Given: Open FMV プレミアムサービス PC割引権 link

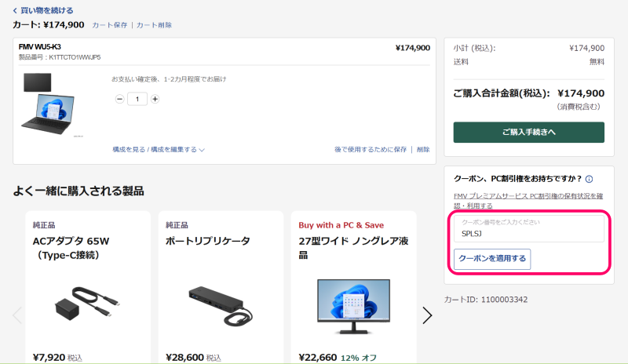Looking at the screenshot, I should coord(528,201).
